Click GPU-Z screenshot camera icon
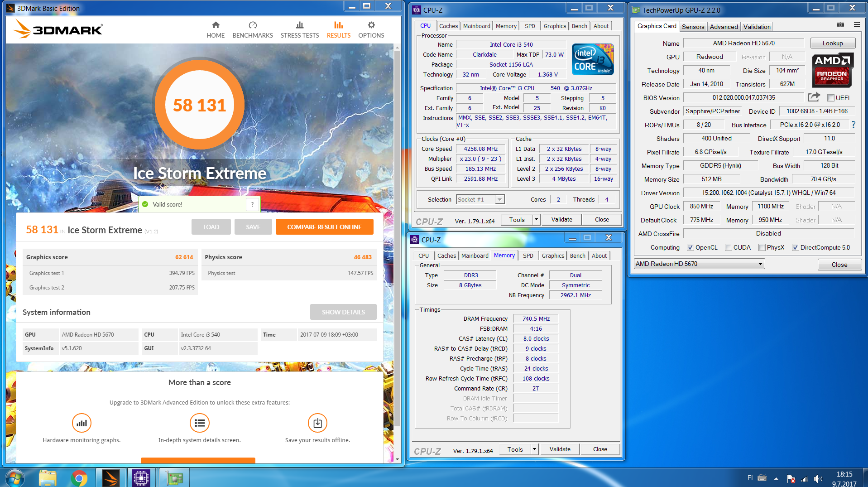Viewport: 868px width, 487px height. (x=840, y=24)
